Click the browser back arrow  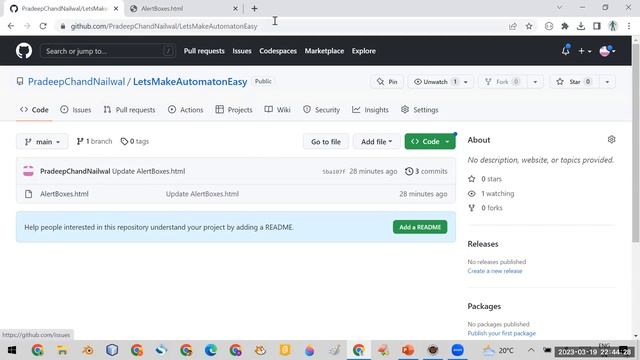(11, 26)
